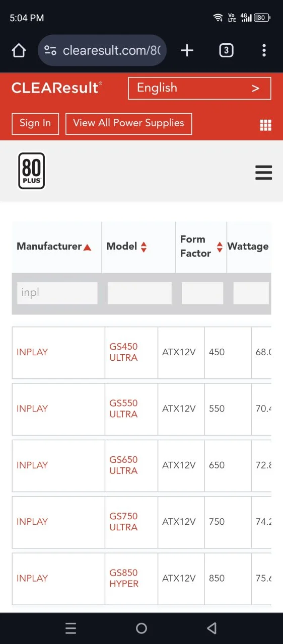The height and width of the screenshot is (644, 283).
Task: Tap the Android home circle button
Action: [x=141, y=628]
